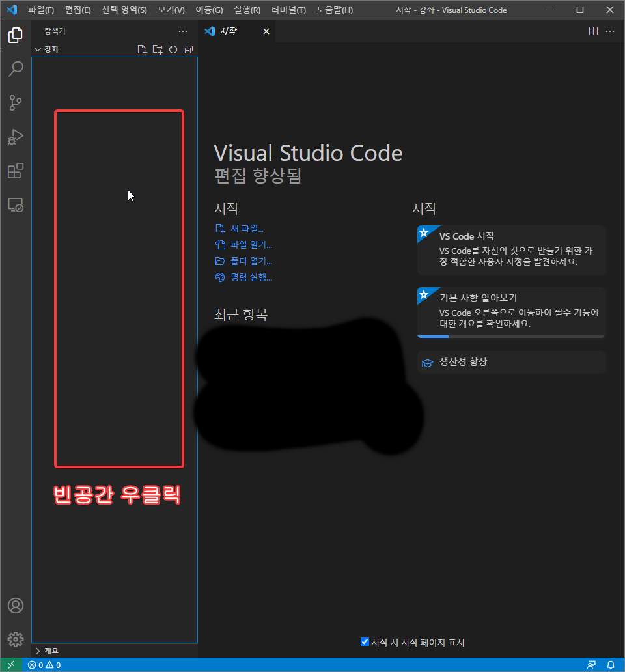Open the 이동(G) menu

[x=209, y=10]
